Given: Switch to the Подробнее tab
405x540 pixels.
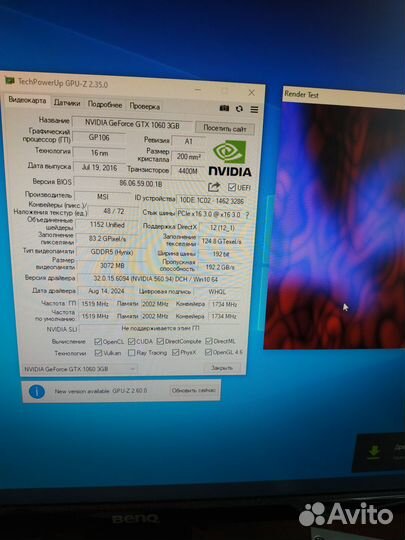Looking at the screenshot, I should [105, 104].
